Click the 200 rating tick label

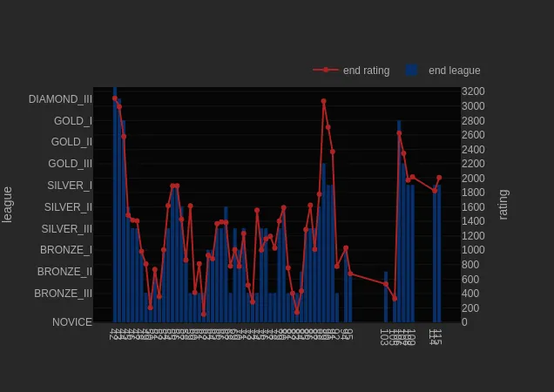tap(470, 308)
